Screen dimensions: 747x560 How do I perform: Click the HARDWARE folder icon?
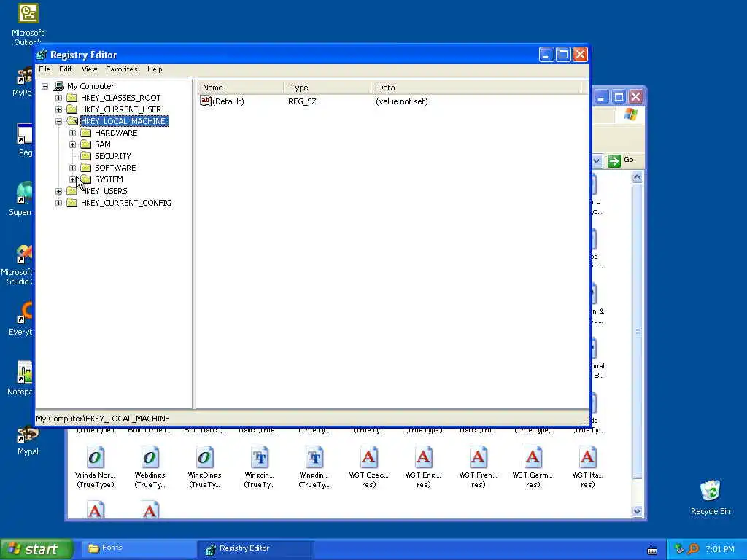pos(86,133)
